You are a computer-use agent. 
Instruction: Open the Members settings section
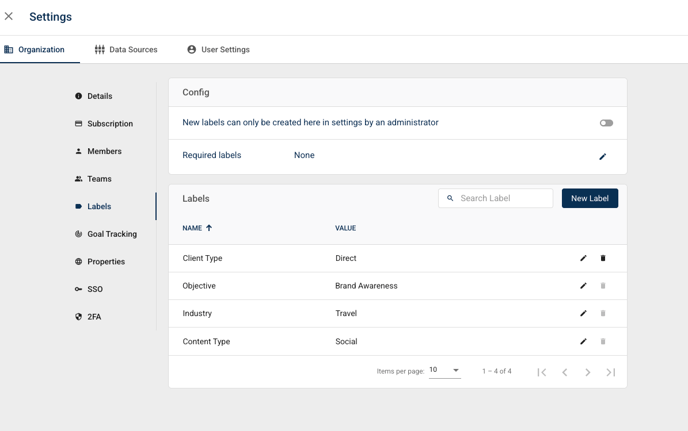104,151
